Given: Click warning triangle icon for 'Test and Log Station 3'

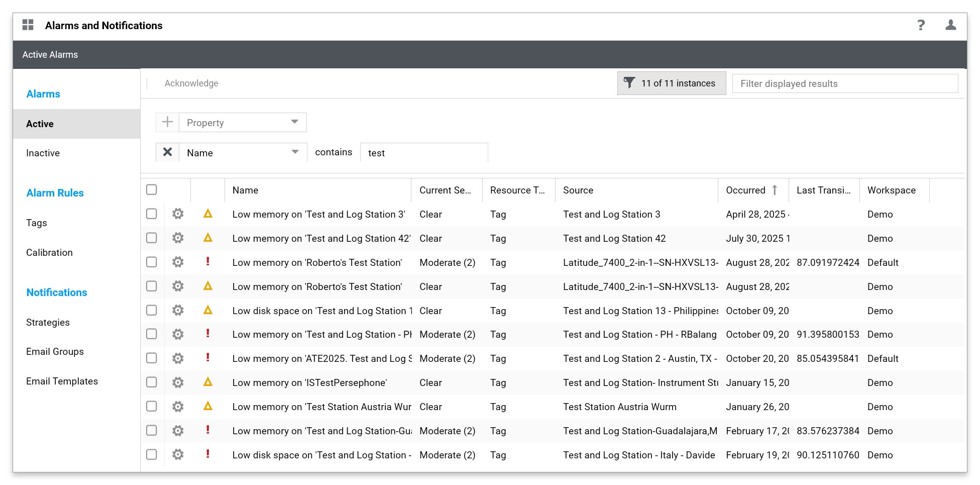Looking at the screenshot, I should click(208, 214).
